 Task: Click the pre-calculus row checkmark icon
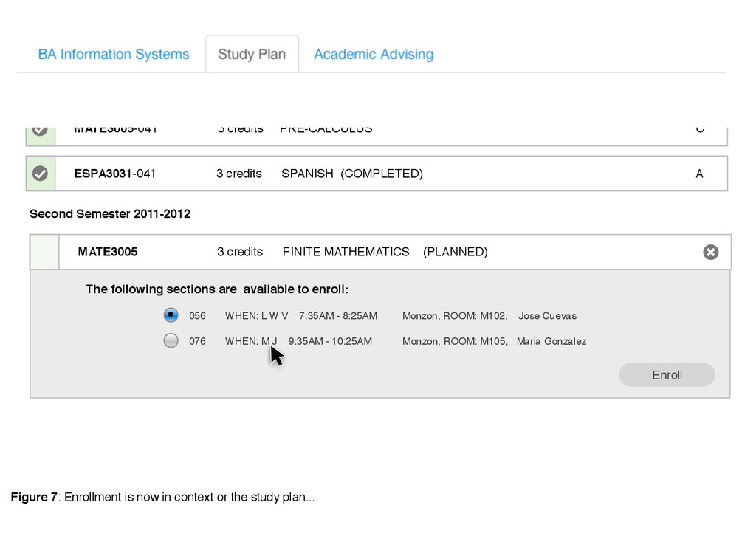pos(40,130)
